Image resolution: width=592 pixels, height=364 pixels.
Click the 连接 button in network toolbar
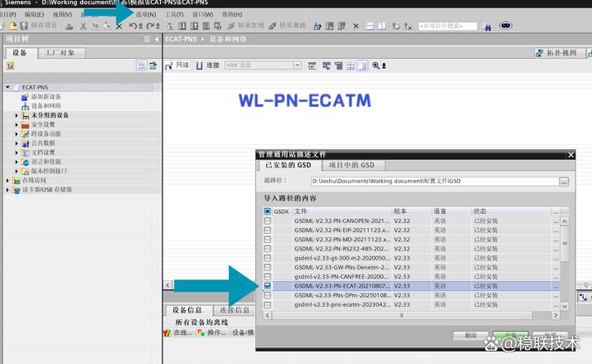tap(207, 66)
